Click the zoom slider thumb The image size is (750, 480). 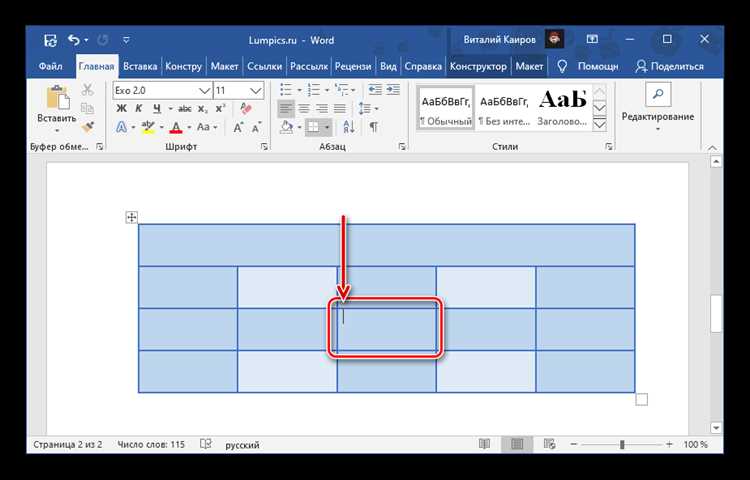pos(622,445)
